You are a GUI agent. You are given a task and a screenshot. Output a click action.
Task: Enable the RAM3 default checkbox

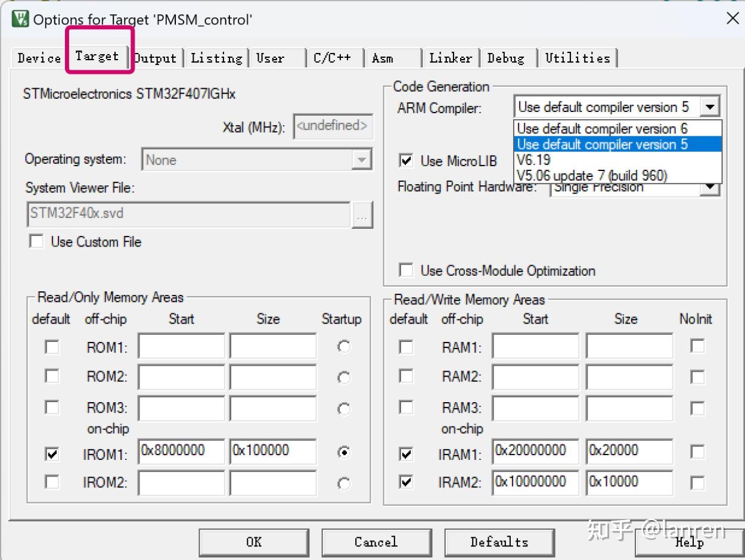(406, 407)
